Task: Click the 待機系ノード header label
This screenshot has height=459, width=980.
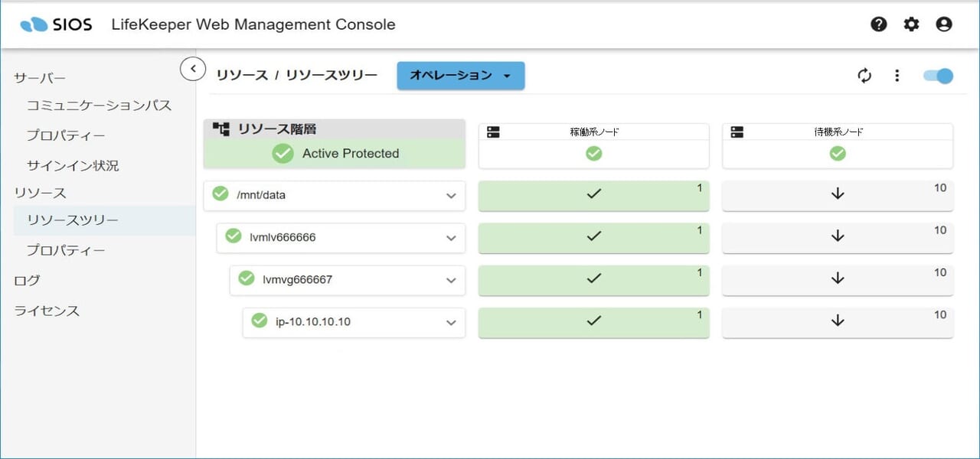Action: pos(838,132)
